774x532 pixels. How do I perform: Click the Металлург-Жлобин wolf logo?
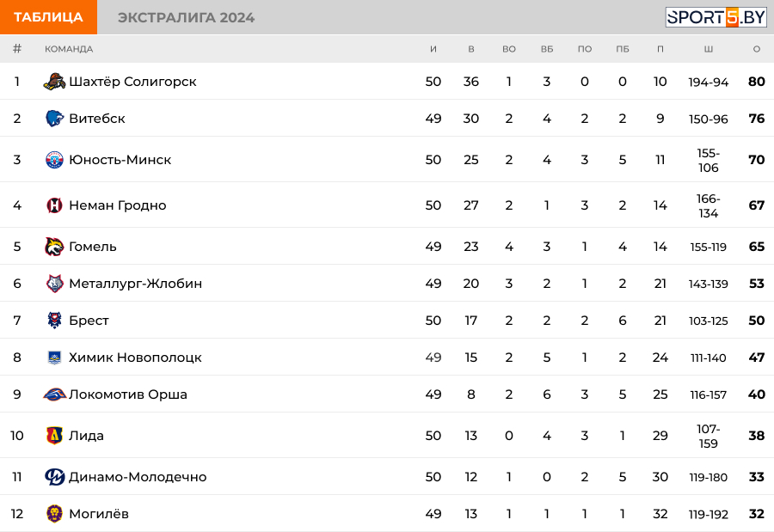[x=54, y=284]
